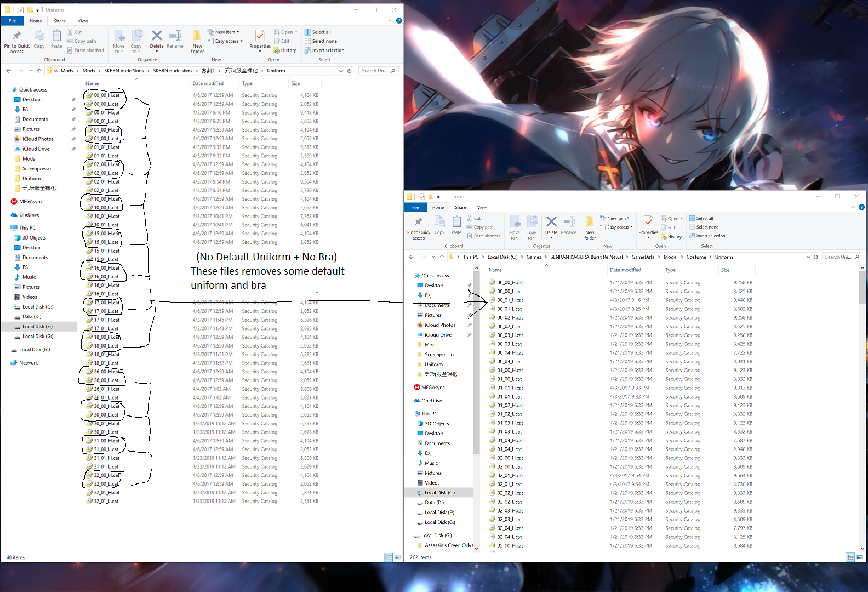Switch to Share tab in SENRAN KAGURA window
The image size is (868, 592).
(460, 207)
